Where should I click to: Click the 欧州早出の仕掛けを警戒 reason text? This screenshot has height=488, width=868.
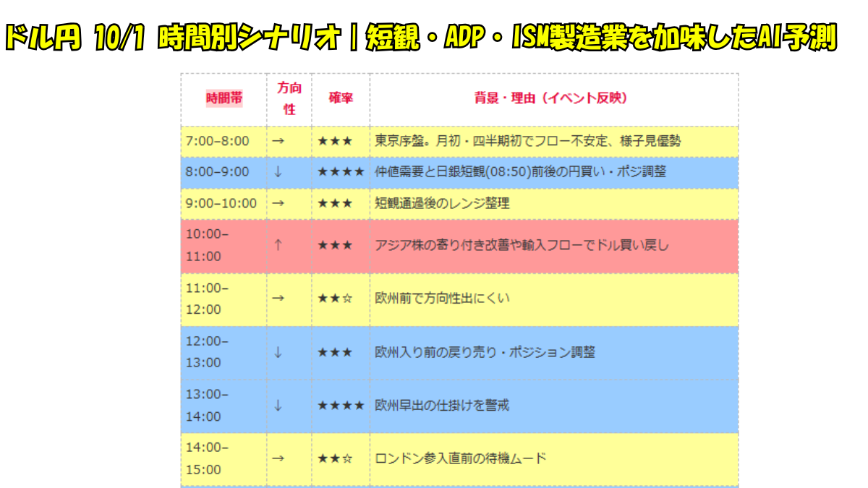tap(442, 406)
